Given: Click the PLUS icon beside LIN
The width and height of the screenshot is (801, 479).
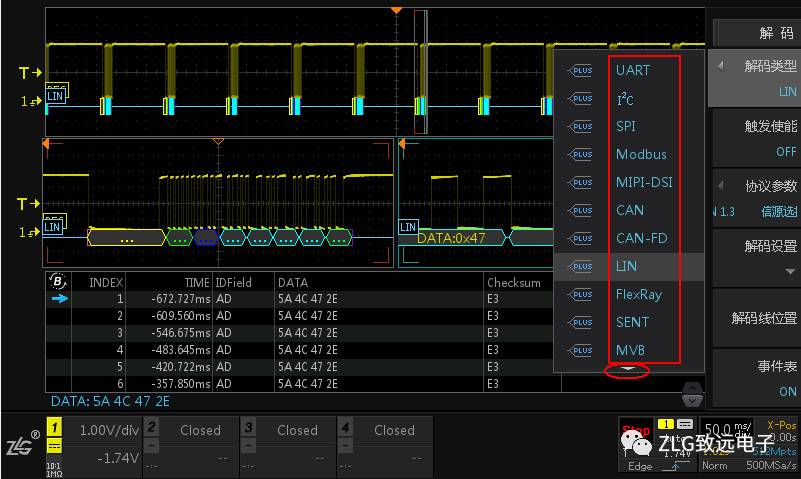Looking at the screenshot, I should pyautogui.click(x=580, y=266).
